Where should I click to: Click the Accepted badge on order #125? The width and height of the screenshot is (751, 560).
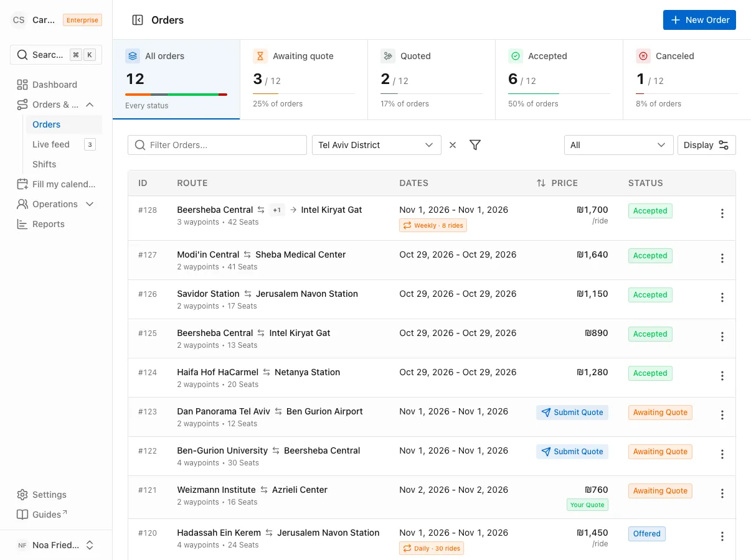tap(650, 334)
